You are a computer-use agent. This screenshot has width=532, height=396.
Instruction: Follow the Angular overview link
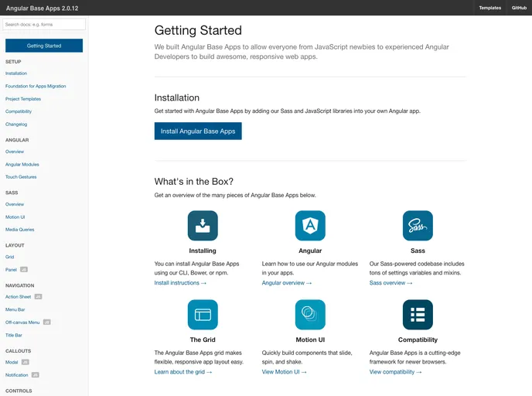(x=287, y=283)
